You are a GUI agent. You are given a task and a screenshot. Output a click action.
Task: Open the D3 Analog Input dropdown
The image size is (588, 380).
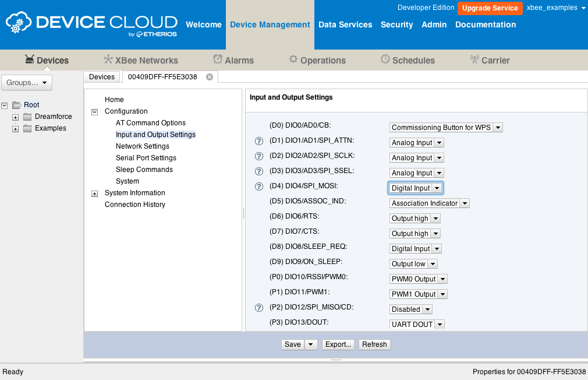[417, 173]
